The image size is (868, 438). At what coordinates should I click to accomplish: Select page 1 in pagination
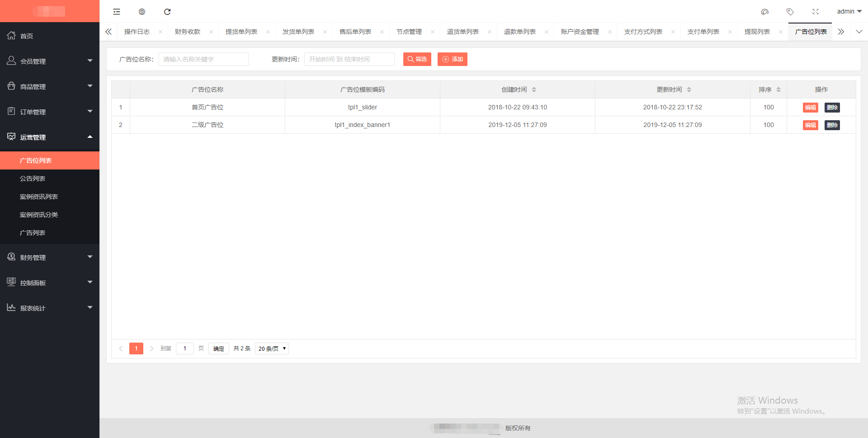click(x=136, y=349)
